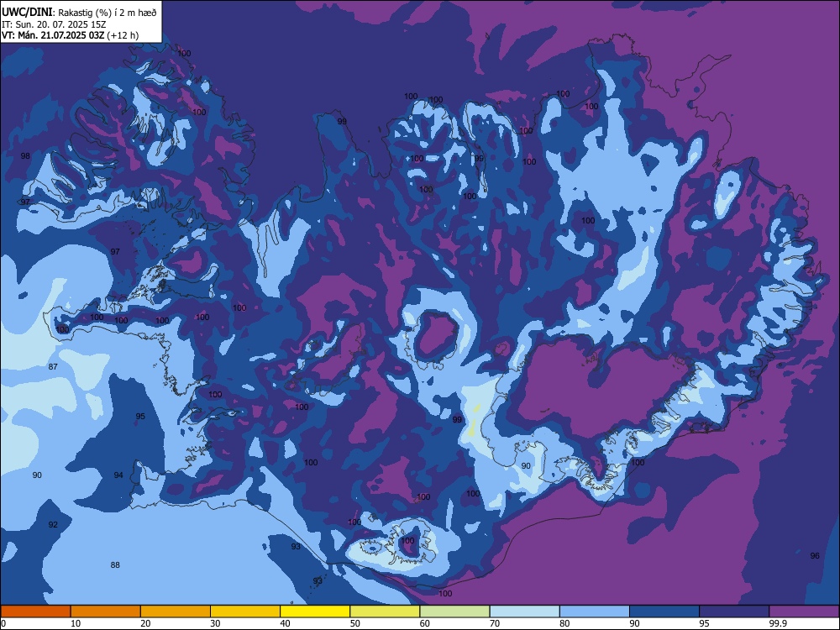Click the valid time 'VT: Mán. 21.07.2025 03Z'
The height and width of the screenshot is (630, 840).
[53, 35]
